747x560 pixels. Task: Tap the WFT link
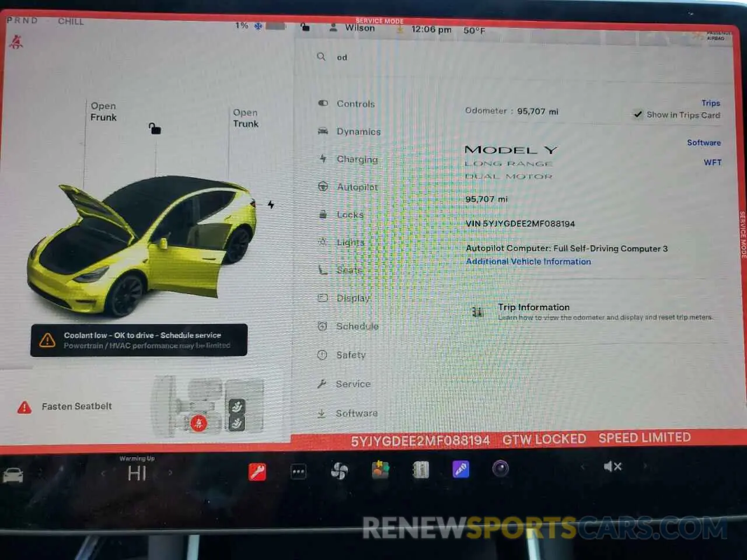coord(713,162)
